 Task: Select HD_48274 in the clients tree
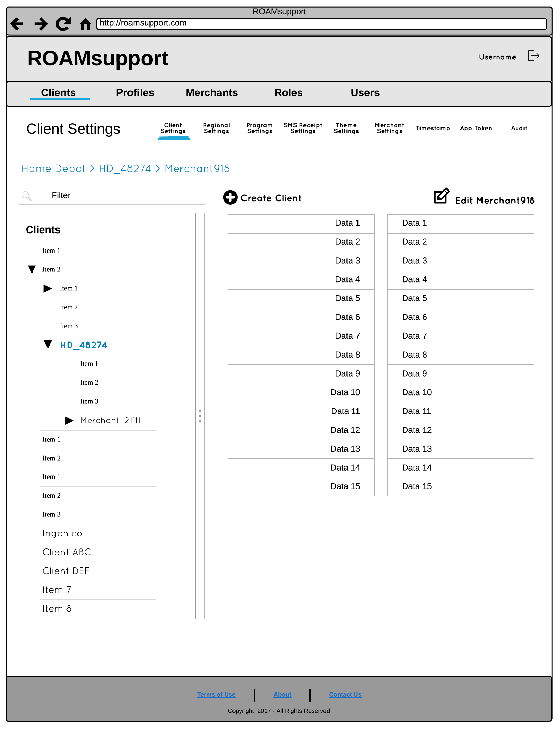click(x=84, y=345)
